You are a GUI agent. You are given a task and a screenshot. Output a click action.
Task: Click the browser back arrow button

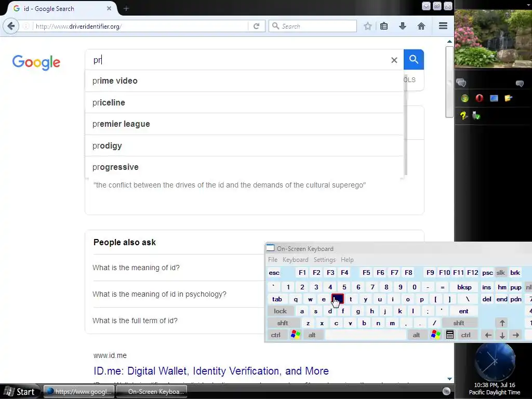(x=11, y=26)
